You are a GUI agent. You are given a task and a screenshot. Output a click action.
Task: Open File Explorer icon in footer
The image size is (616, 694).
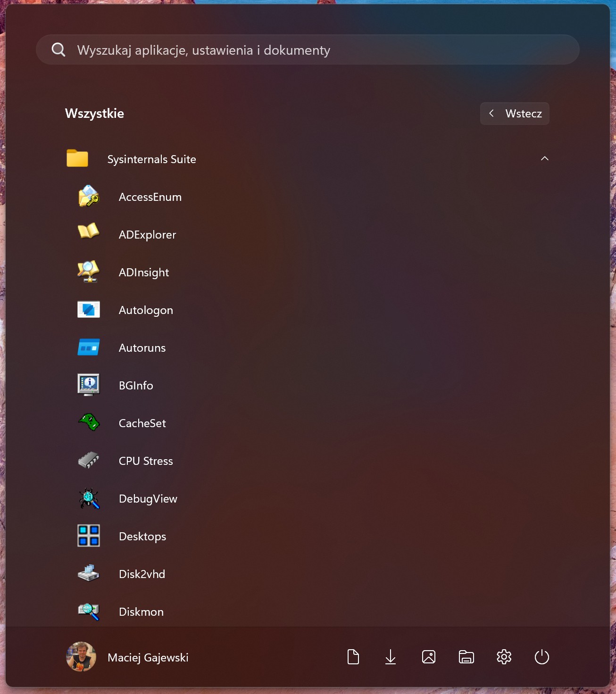pos(466,657)
